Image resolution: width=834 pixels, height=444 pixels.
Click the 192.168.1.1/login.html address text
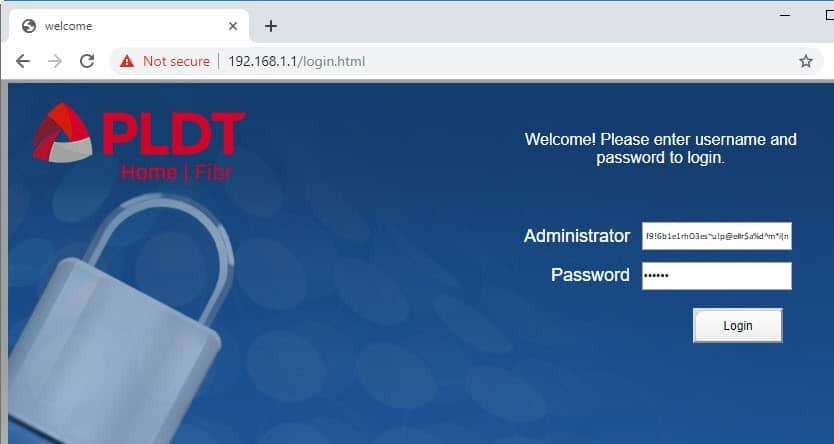coord(296,62)
